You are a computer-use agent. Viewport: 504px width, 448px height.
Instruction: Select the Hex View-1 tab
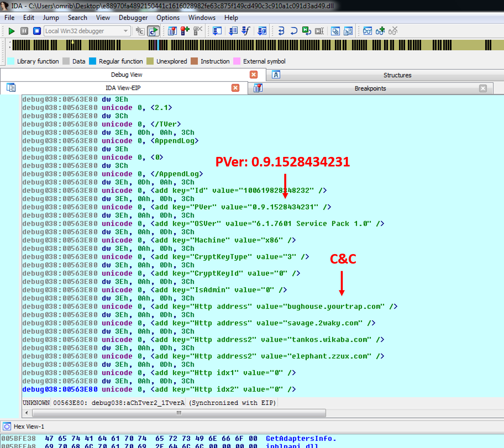(29, 426)
